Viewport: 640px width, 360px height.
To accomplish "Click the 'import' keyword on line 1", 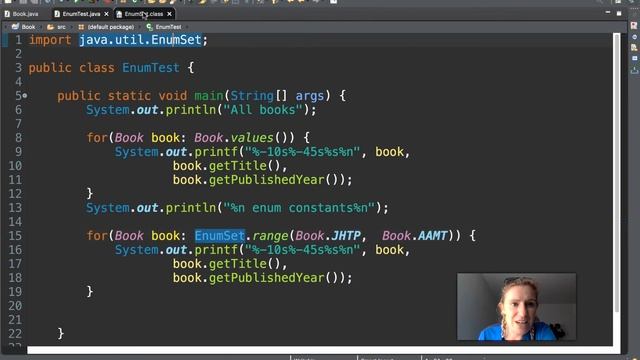I will (x=50, y=40).
